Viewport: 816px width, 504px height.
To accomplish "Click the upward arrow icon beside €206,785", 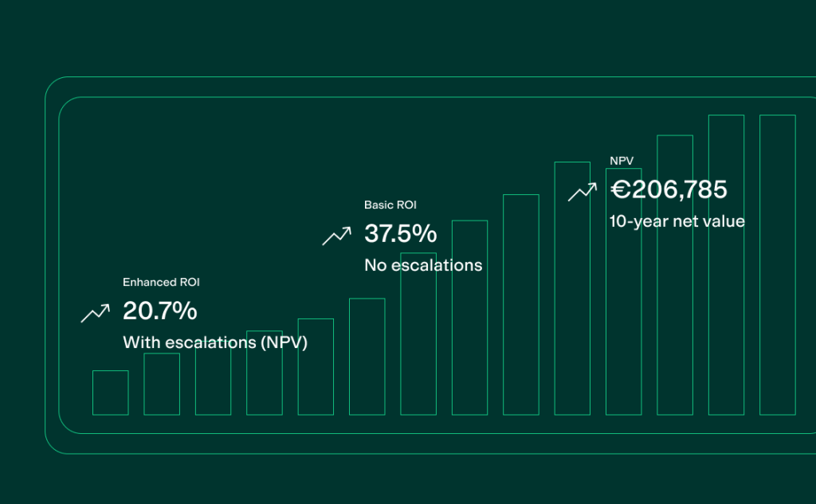I will coord(582,192).
